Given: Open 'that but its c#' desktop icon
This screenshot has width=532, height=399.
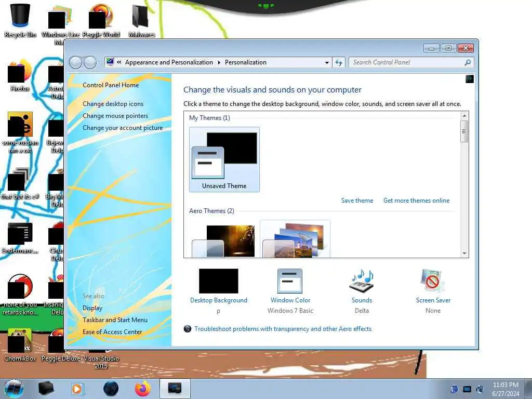Looking at the screenshot, I should tap(20, 183).
